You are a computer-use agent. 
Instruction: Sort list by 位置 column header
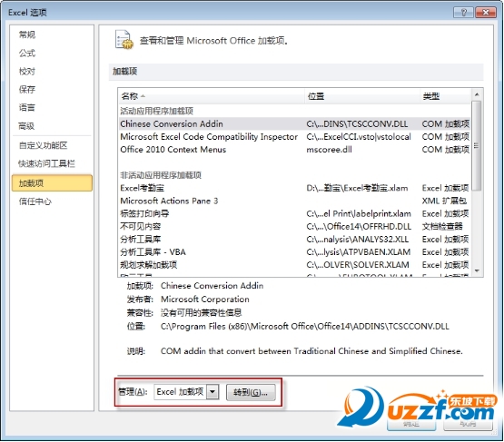(362, 96)
